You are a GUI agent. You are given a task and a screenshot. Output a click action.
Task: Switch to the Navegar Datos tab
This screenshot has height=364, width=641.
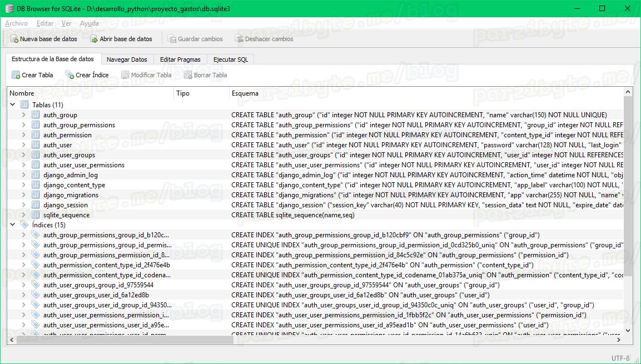click(x=127, y=59)
